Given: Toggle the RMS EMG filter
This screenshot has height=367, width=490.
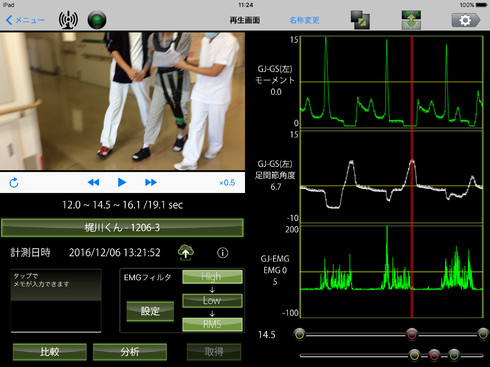Looking at the screenshot, I should (x=212, y=324).
